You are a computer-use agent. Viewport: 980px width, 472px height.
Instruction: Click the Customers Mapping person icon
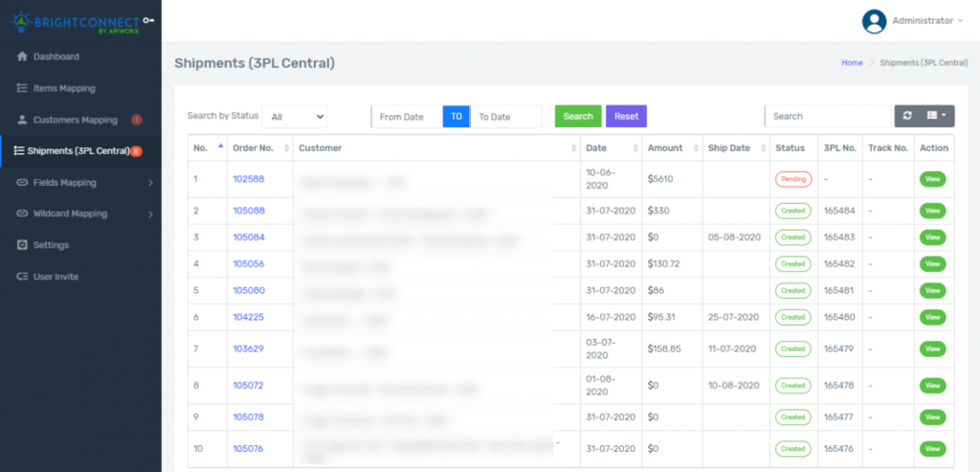(x=22, y=120)
